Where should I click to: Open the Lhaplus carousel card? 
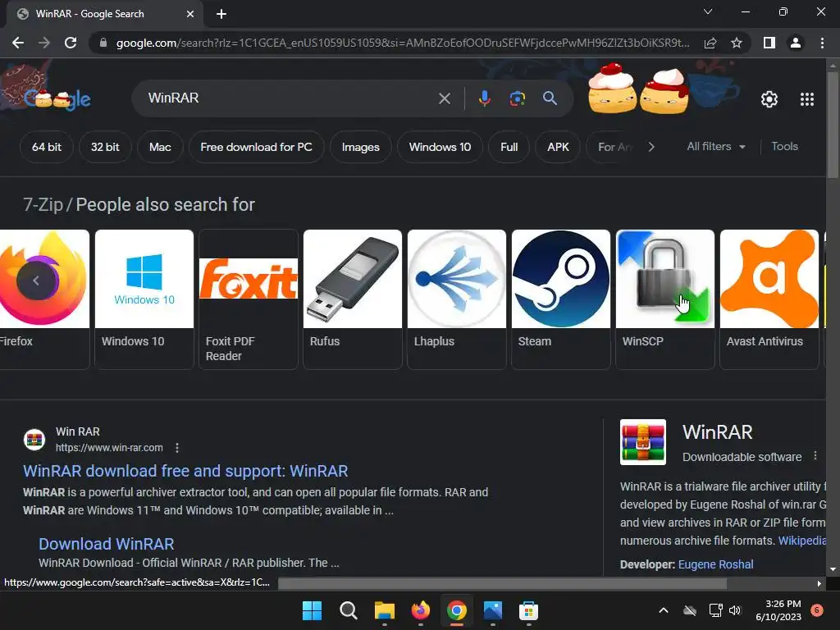(x=456, y=299)
